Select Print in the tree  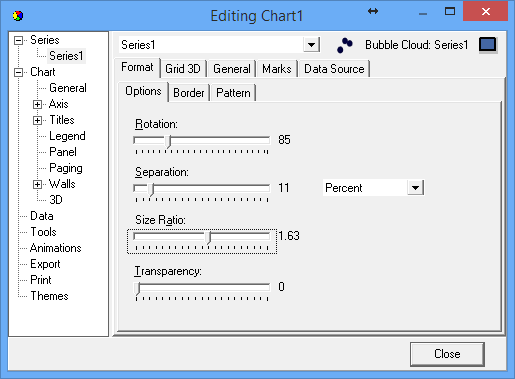click(x=41, y=280)
